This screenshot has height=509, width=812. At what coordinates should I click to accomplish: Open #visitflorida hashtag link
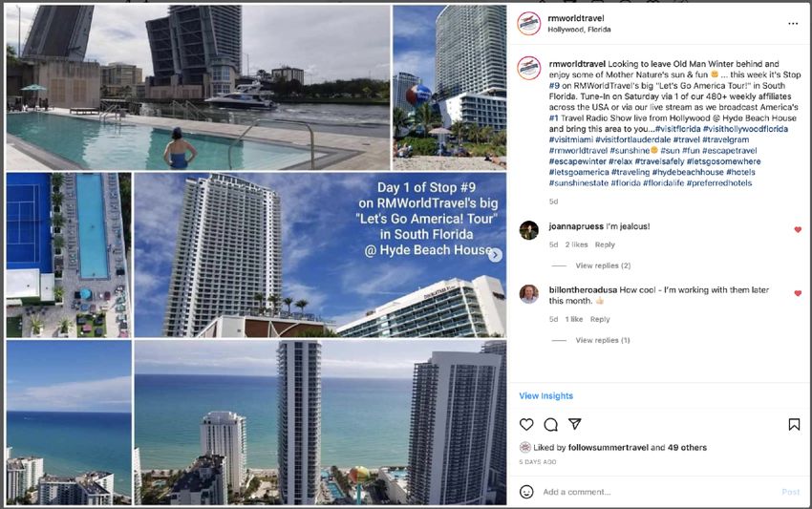[678, 129]
